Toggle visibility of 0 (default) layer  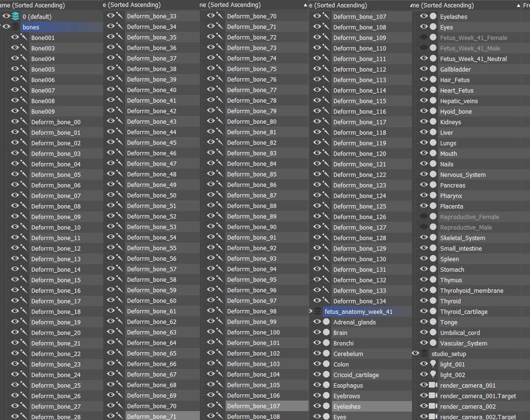pyautogui.click(x=7, y=16)
